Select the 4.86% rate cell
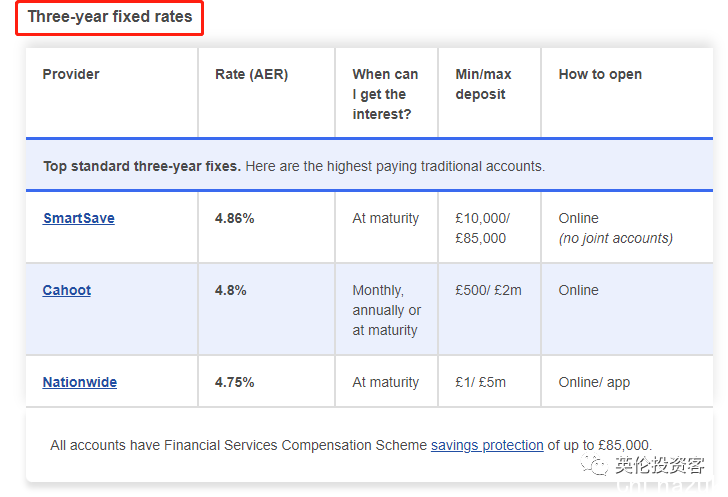 [x=234, y=218]
